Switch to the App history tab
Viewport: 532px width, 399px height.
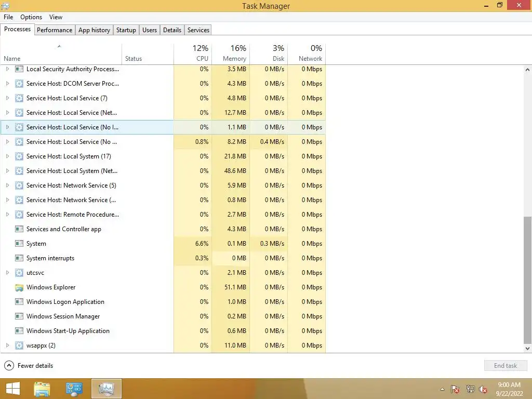95,30
